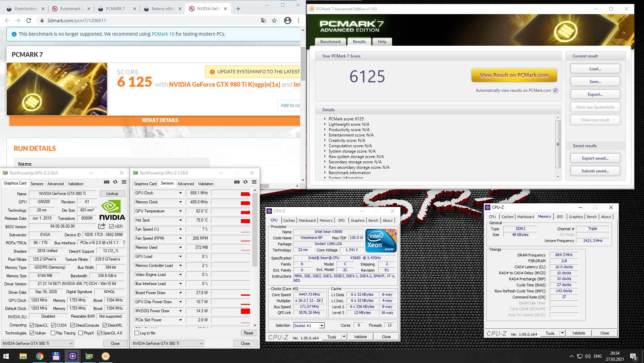644x363 pixels.
Task: Click the volume icon in system tray
Action: [x=588, y=356]
